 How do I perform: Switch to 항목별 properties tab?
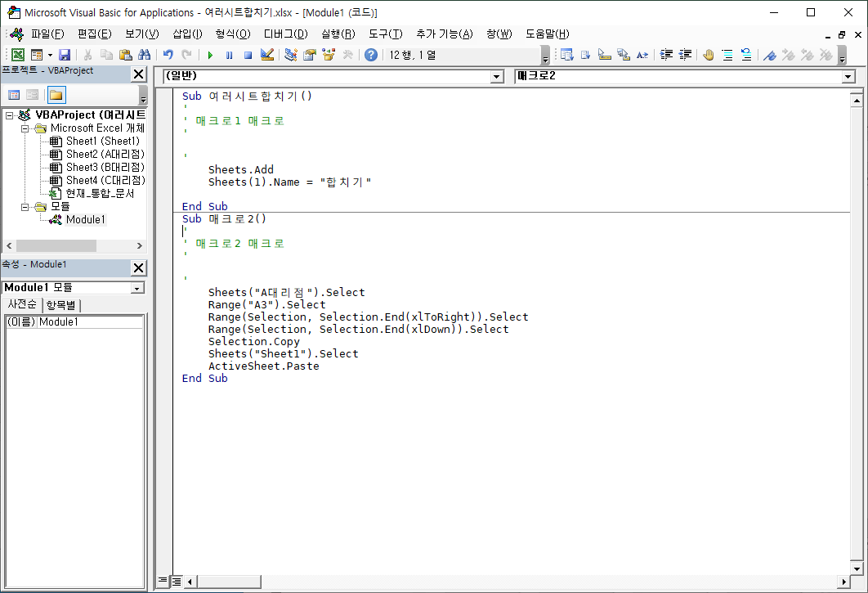pos(61,305)
